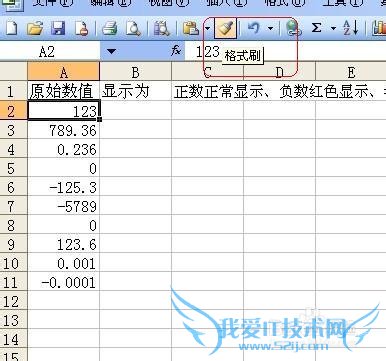
Task: Select cell starting with 正数正常显示
Action: tap(208, 91)
